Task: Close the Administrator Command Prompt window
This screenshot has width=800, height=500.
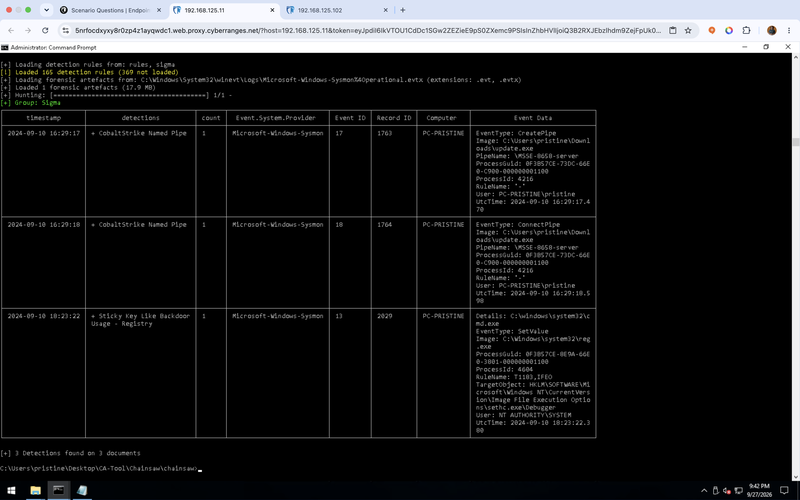Action: (788, 47)
